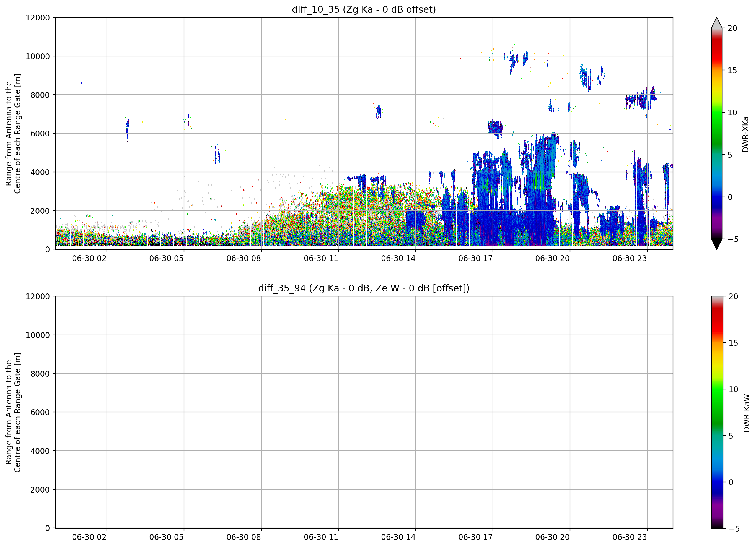Click the DWR-KaW colorbar label
756x547 pixels.
pos(747,413)
